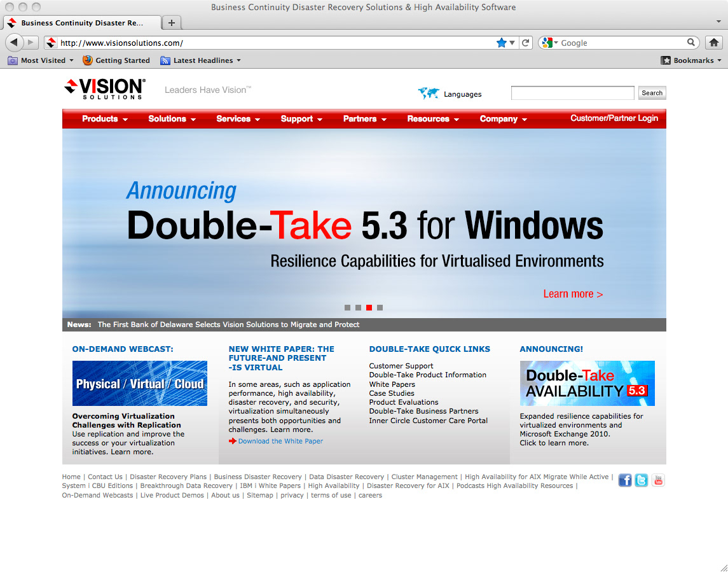
Task: Expand the Resources menu
Action: click(x=433, y=119)
